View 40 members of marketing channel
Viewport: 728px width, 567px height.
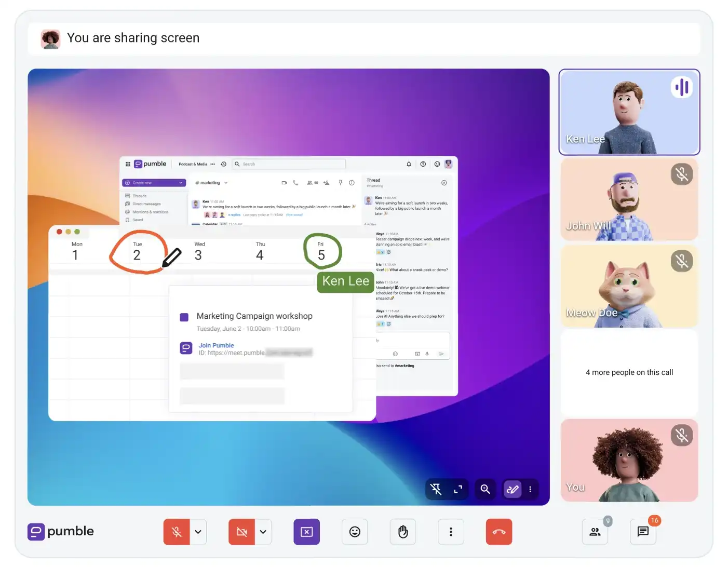(313, 183)
